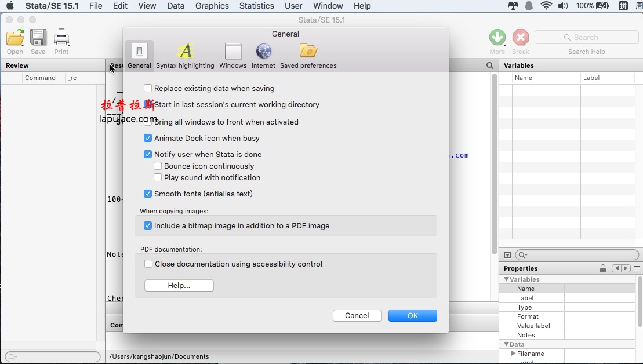Open the Saved preferences tab
The width and height of the screenshot is (643, 364).
coord(308,56)
